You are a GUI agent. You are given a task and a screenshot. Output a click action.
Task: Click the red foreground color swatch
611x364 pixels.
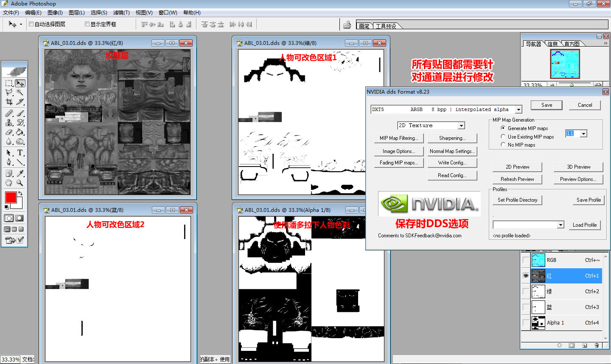(11, 197)
